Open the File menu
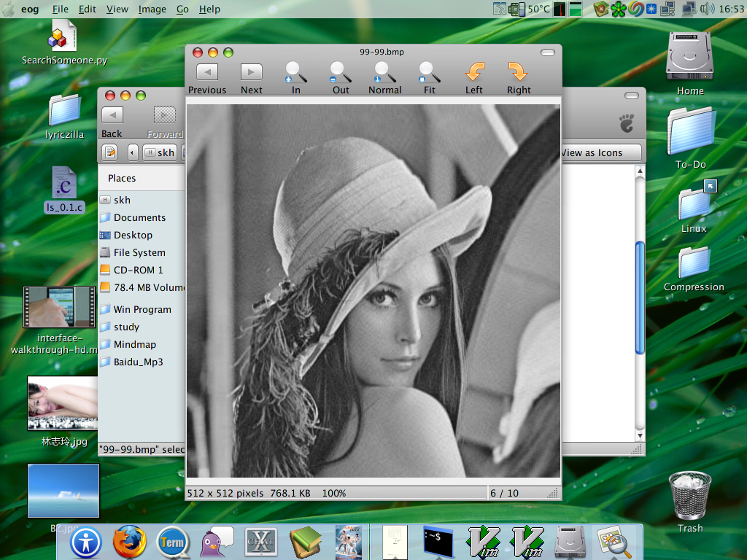747x560 pixels. (60, 9)
